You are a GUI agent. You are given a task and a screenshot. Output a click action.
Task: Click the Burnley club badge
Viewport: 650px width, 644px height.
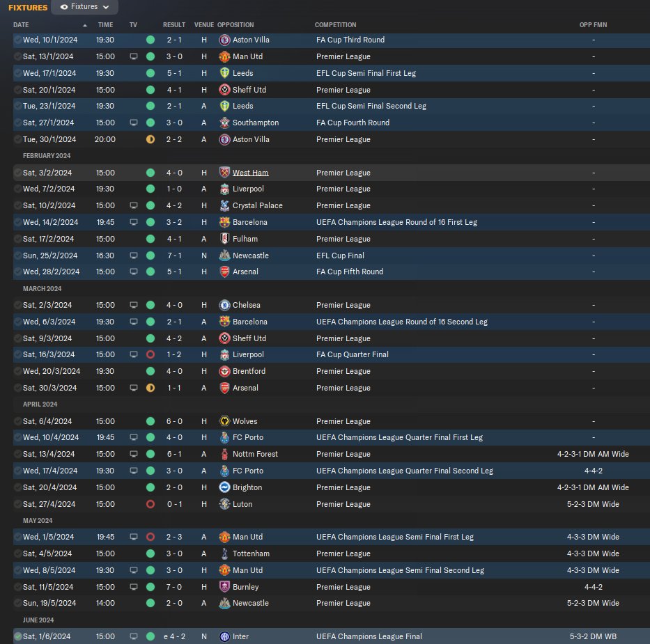(224, 587)
